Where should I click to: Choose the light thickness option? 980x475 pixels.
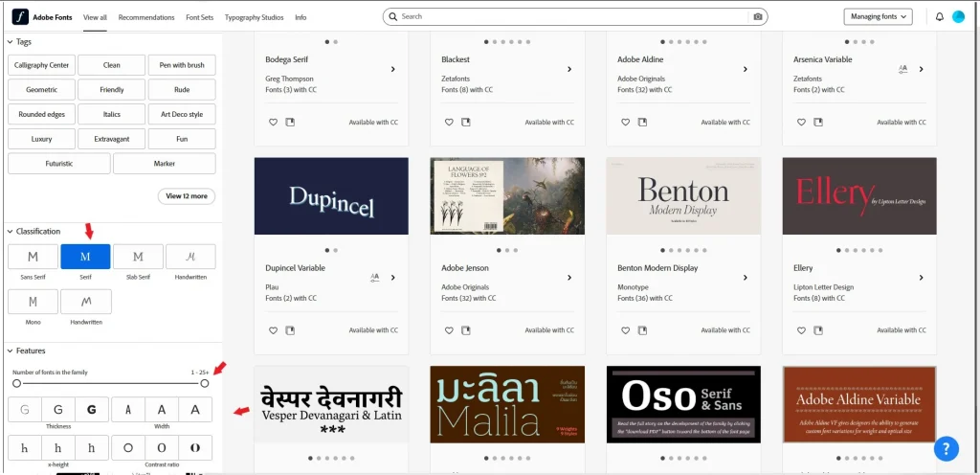coord(25,410)
